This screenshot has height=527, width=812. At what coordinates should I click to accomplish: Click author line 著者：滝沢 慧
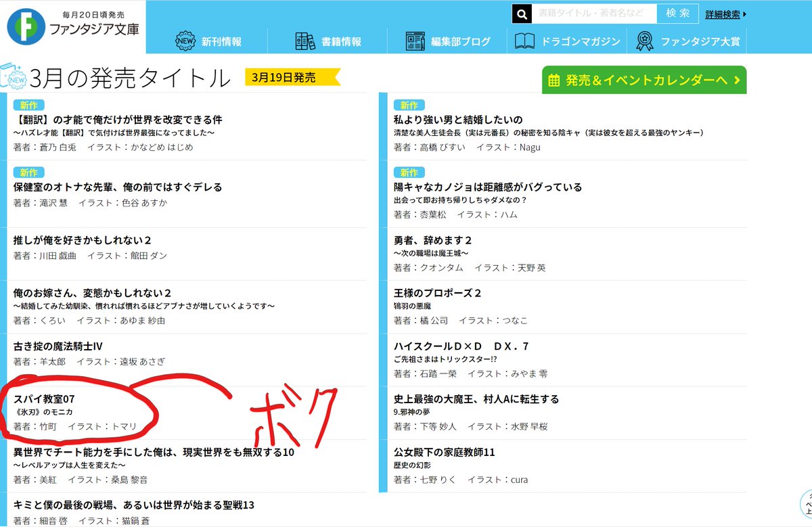point(90,203)
